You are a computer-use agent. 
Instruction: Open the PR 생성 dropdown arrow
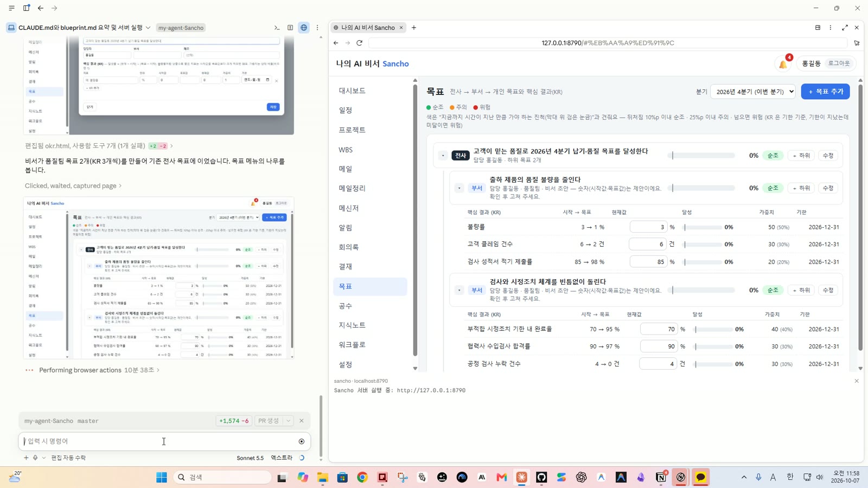pyautogui.click(x=289, y=421)
